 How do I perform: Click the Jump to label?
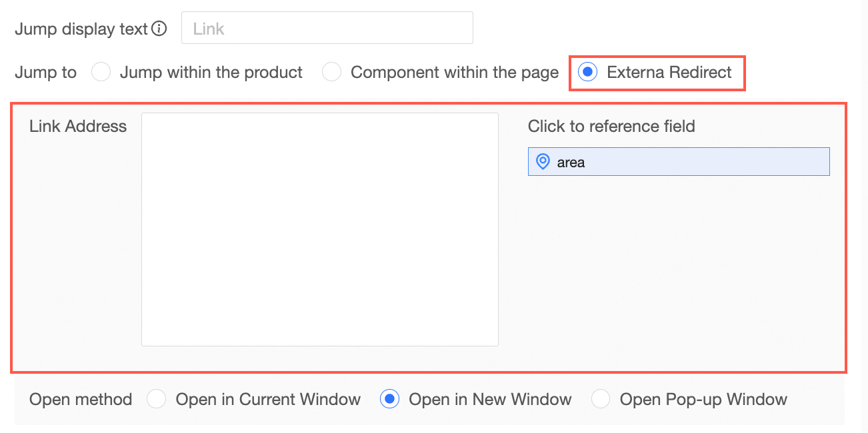(x=45, y=72)
